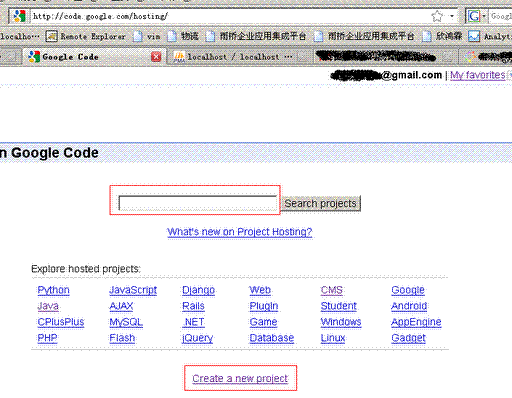Explore Plugin projects link
Screen dimensions: 512x398
click(x=264, y=306)
